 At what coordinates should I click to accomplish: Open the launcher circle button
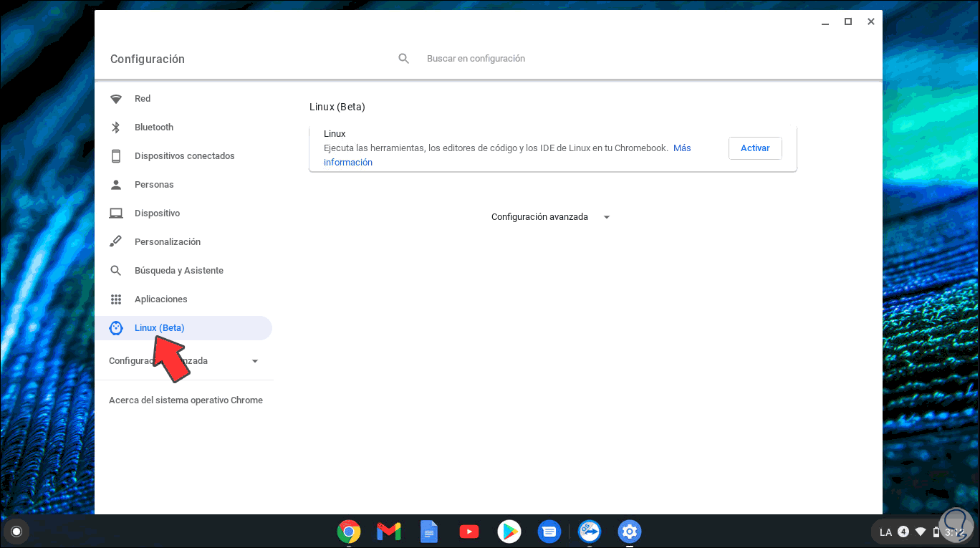click(x=16, y=532)
